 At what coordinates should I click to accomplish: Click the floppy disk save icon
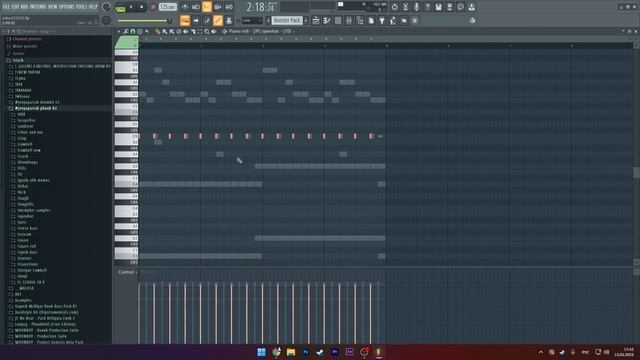(438, 7)
